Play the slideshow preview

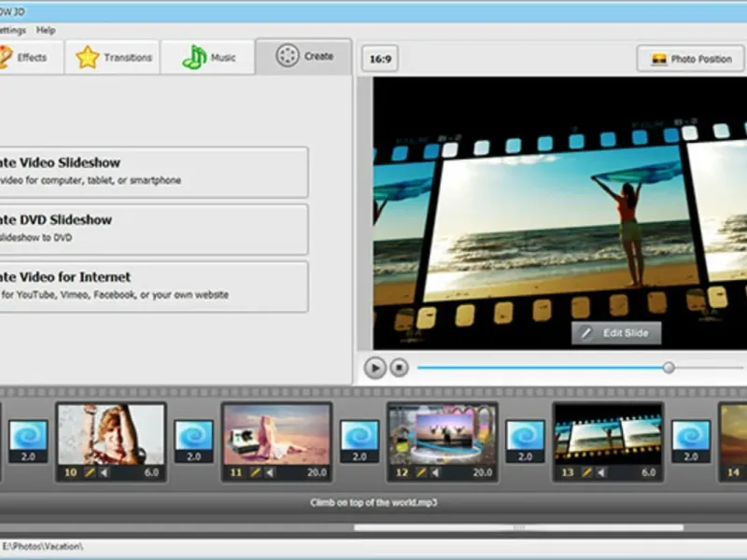tap(375, 368)
